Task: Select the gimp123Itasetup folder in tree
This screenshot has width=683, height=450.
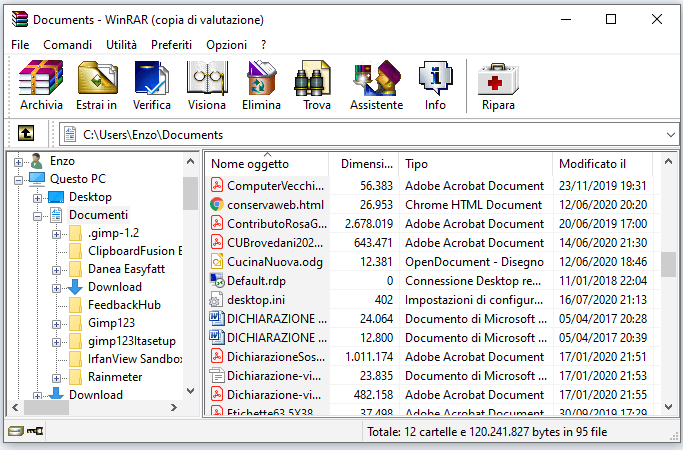Action: 132,341
